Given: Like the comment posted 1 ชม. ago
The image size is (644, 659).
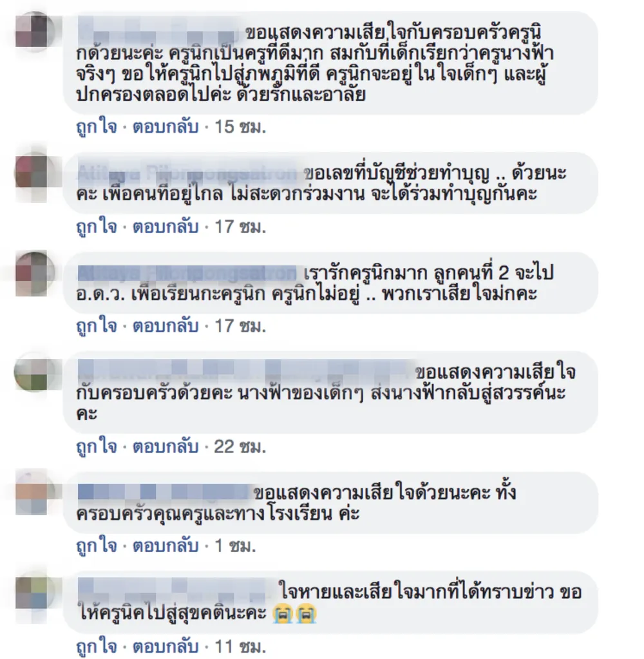Looking at the screenshot, I should click(97, 546).
